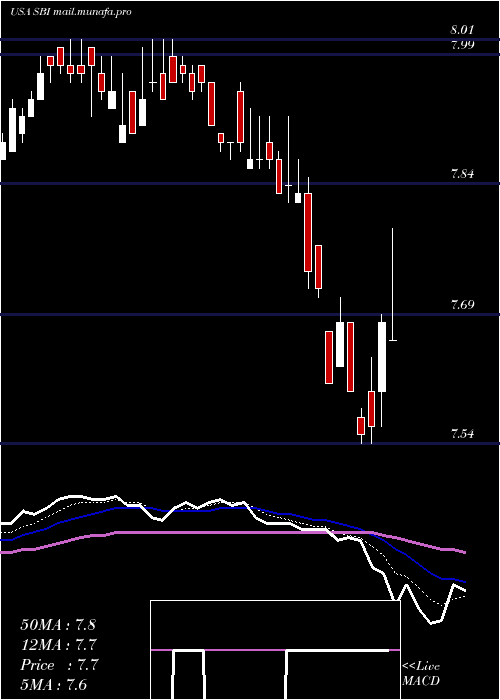Click the '<<Live MACD' label

[421, 674]
